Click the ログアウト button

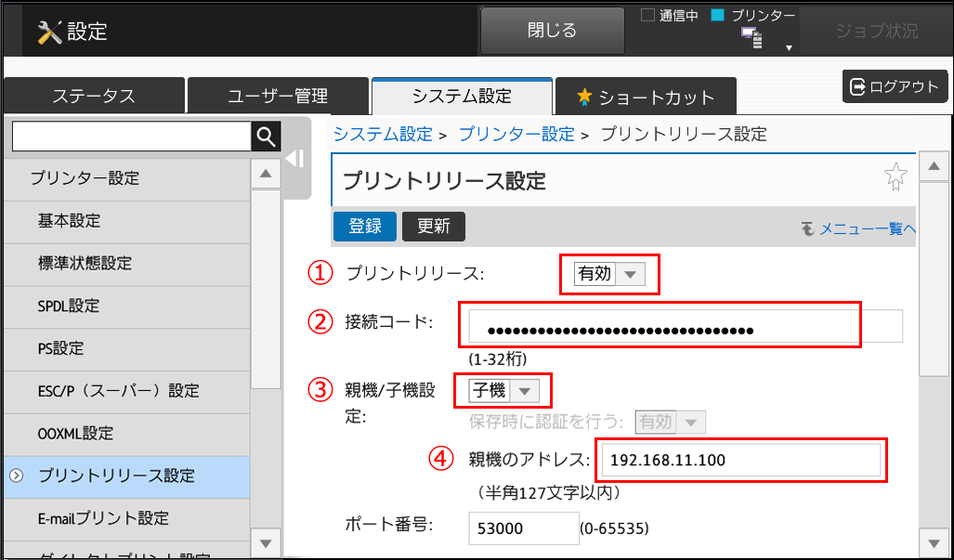pyautogui.click(x=895, y=86)
